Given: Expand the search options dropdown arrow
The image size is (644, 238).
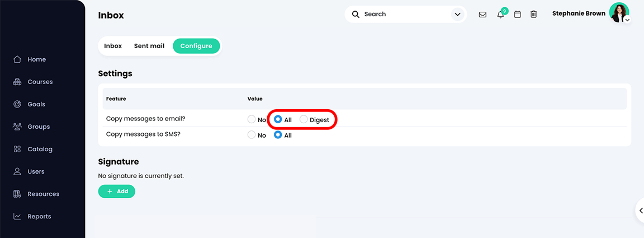Looking at the screenshot, I should point(457,15).
